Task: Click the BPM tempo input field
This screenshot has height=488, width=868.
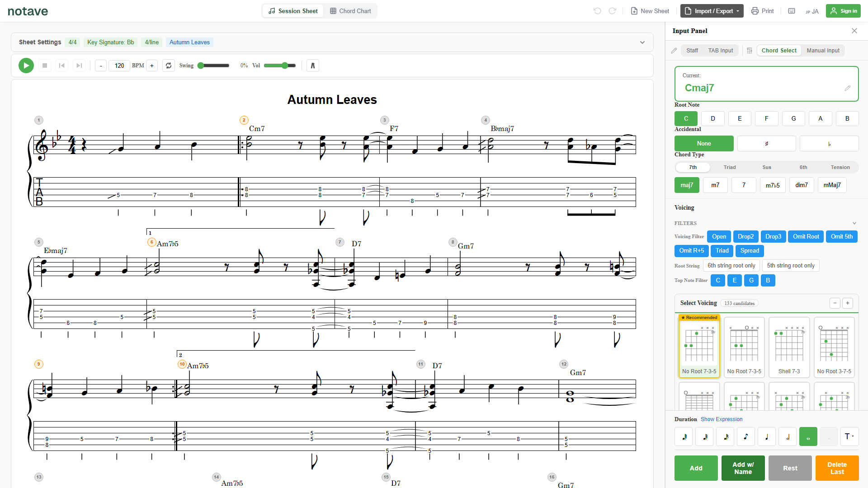Action: (119, 66)
